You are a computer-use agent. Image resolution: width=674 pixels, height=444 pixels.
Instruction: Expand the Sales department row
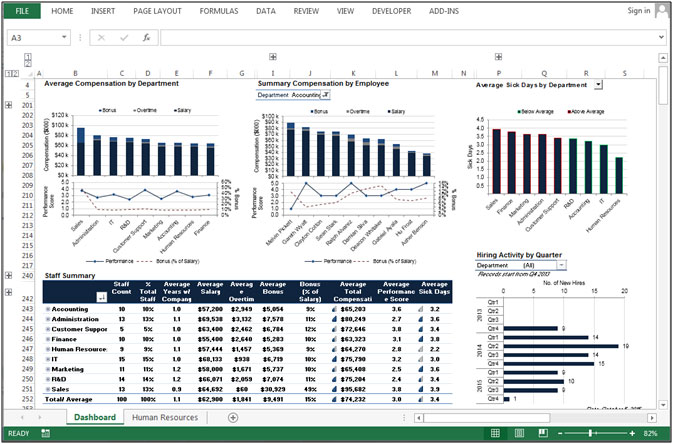pyautogui.click(x=48, y=389)
